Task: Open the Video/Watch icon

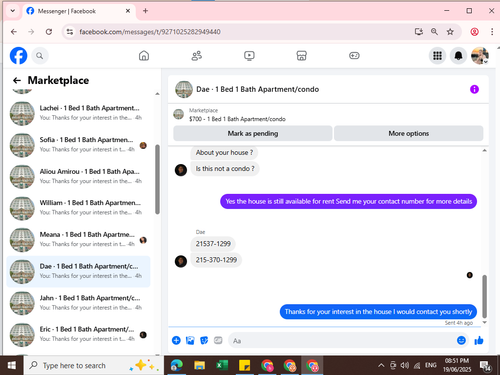Action: (x=249, y=55)
